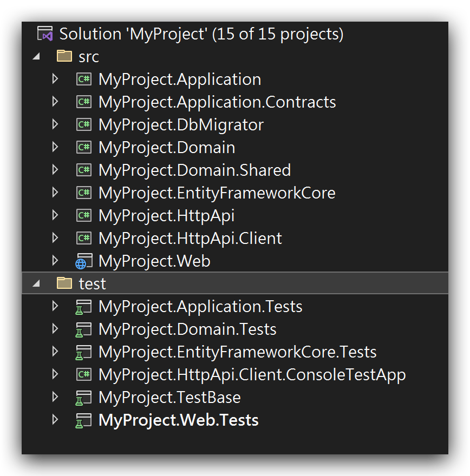Image resolution: width=470 pixels, height=476 pixels.
Task: Click the solution icon next to 'Solution MyProject'
Action: (45, 34)
